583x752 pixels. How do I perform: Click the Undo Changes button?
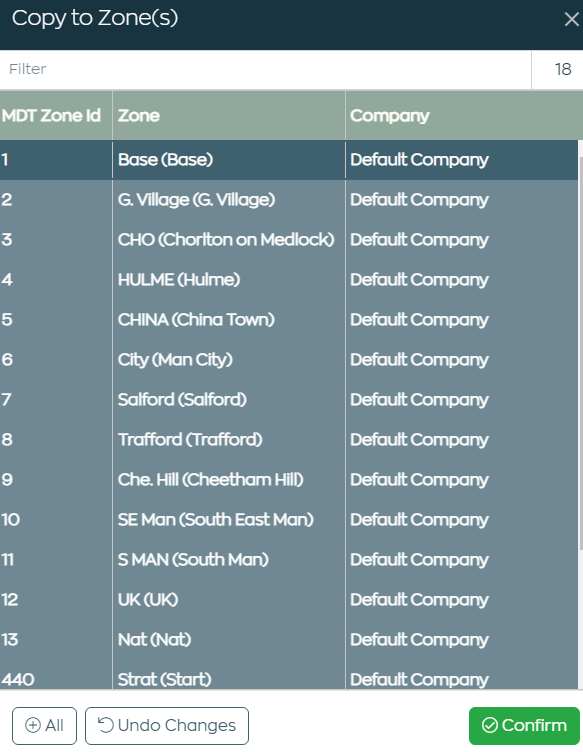point(167,725)
